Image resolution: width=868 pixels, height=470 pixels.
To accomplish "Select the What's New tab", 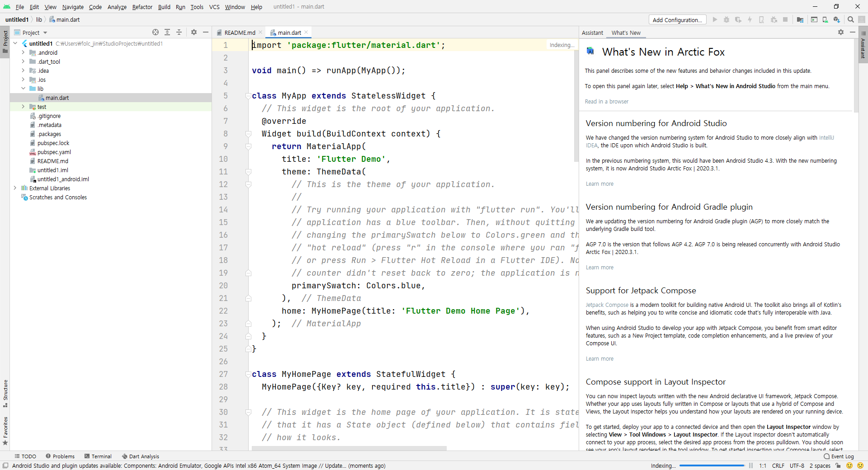I will tap(626, 33).
